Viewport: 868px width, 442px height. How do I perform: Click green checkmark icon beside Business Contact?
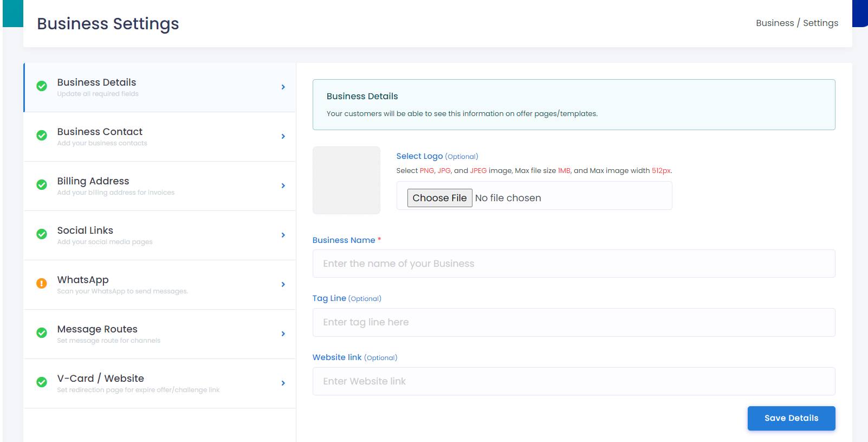coord(42,136)
